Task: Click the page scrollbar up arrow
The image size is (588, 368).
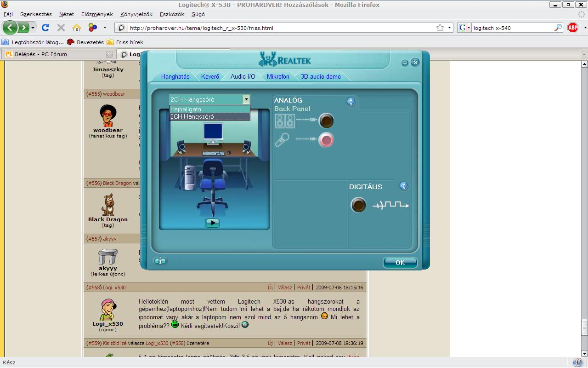Action: pyautogui.click(x=584, y=63)
